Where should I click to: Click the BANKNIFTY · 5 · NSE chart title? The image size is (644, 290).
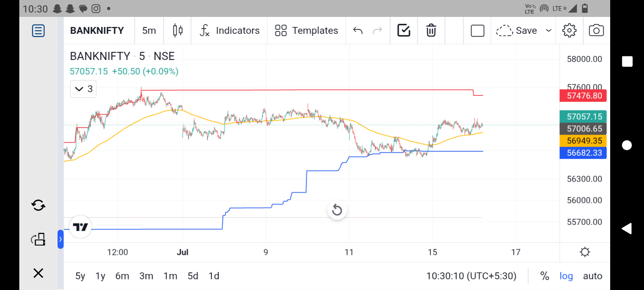point(122,56)
